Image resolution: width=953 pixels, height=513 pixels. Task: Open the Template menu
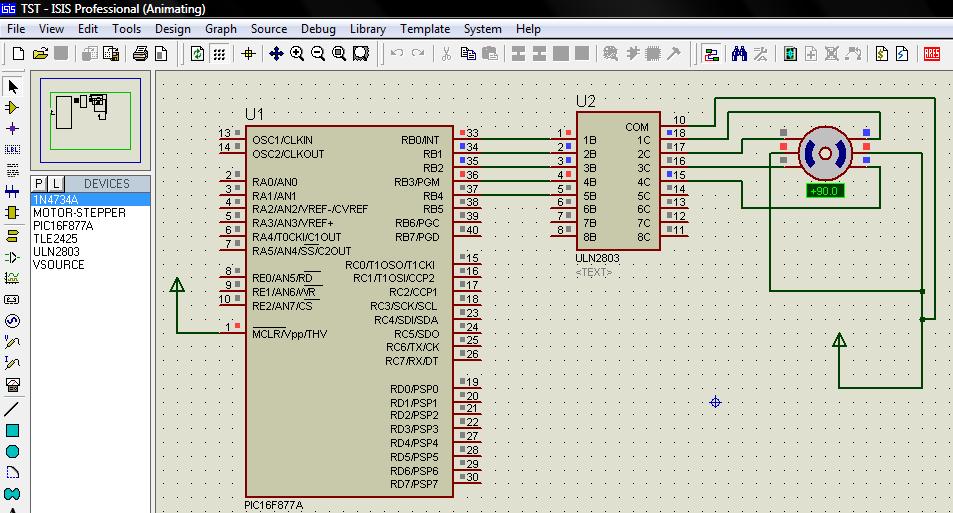[425, 29]
